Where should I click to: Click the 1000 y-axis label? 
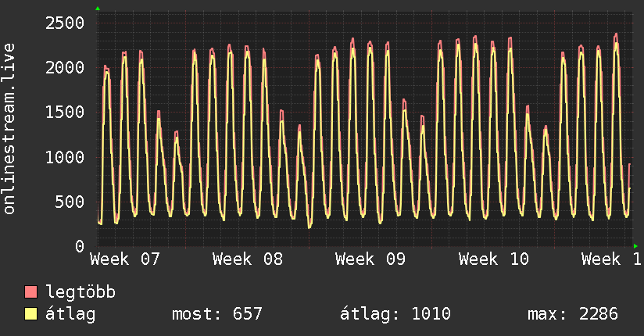pyautogui.click(x=65, y=157)
